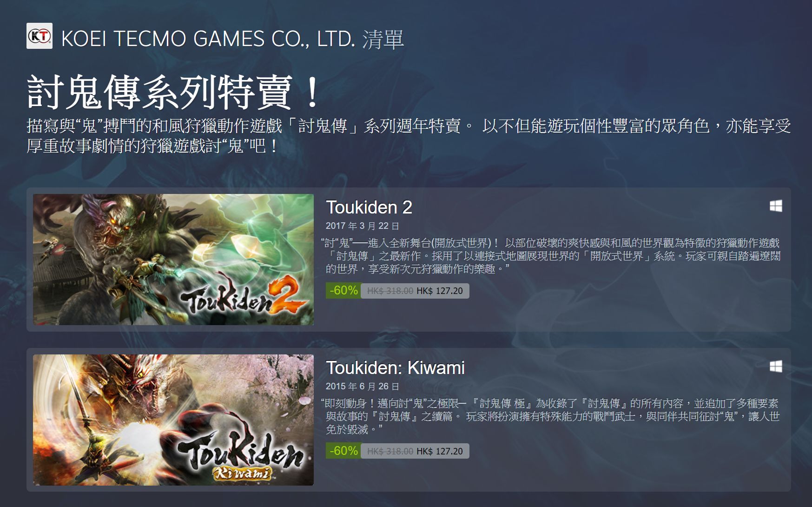Open the Toukiden 2 title link
Screen dimensions: 812x507
pos(369,207)
